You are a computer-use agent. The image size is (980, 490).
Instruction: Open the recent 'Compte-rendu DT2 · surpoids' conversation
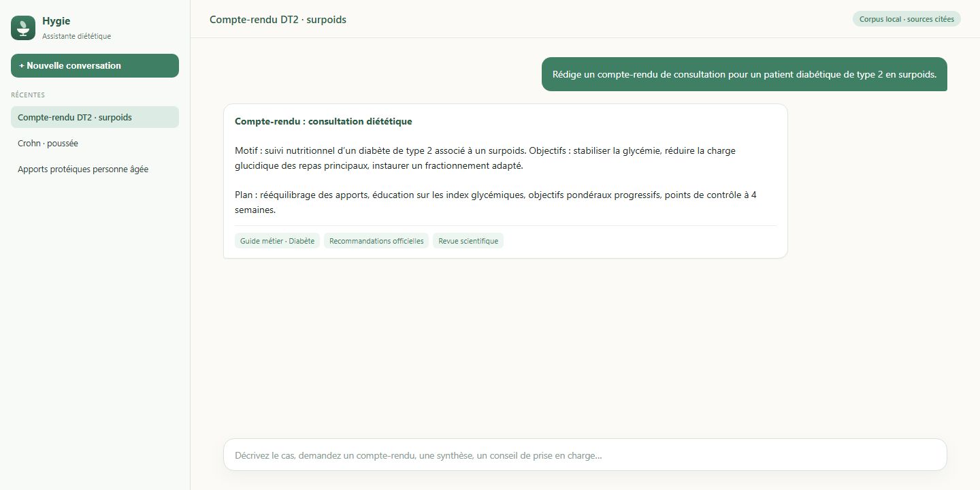[95, 117]
